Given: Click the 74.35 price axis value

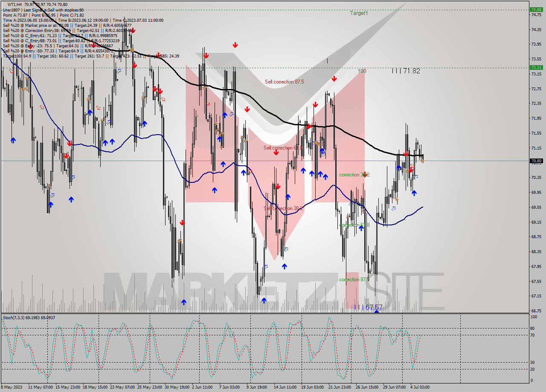Looking at the screenshot, I should pos(536,29).
